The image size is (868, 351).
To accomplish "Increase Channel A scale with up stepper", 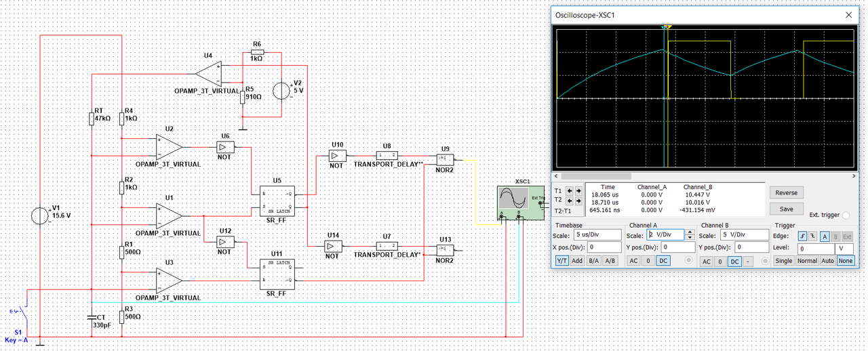I will (x=690, y=232).
